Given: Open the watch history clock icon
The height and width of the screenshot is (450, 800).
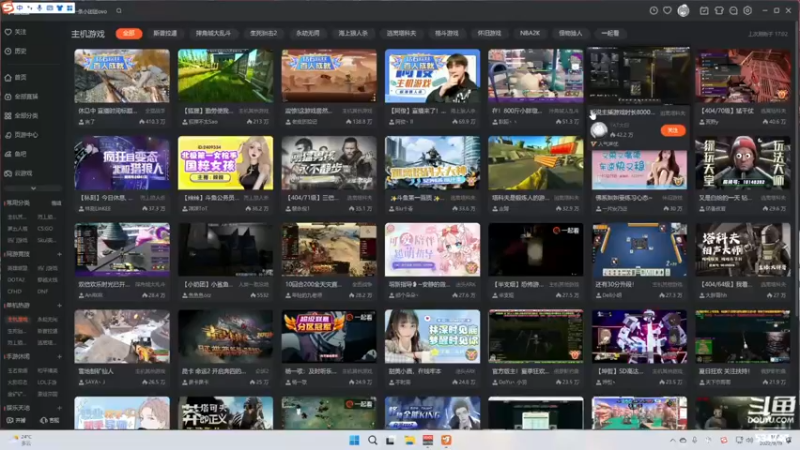Looking at the screenshot, I should (x=653, y=11).
